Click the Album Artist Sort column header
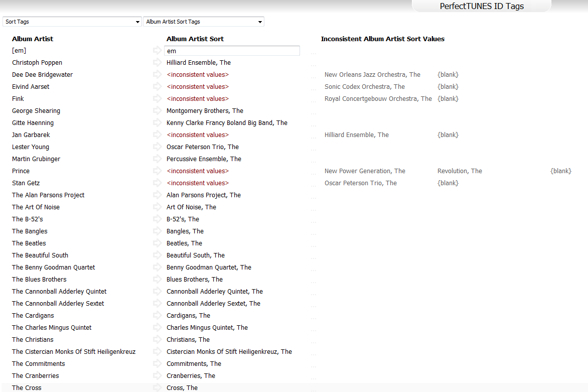Image resolution: width=588 pixels, height=392 pixels. pyautogui.click(x=195, y=39)
